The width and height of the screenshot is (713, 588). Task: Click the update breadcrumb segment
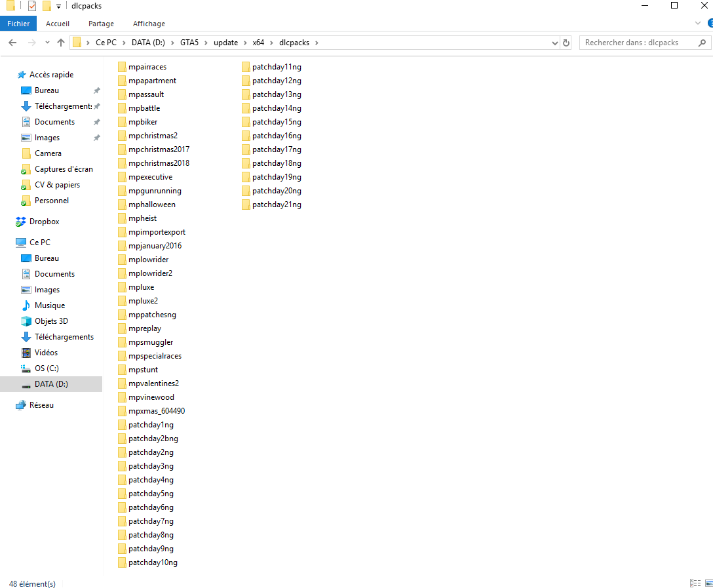pyautogui.click(x=225, y=43)
